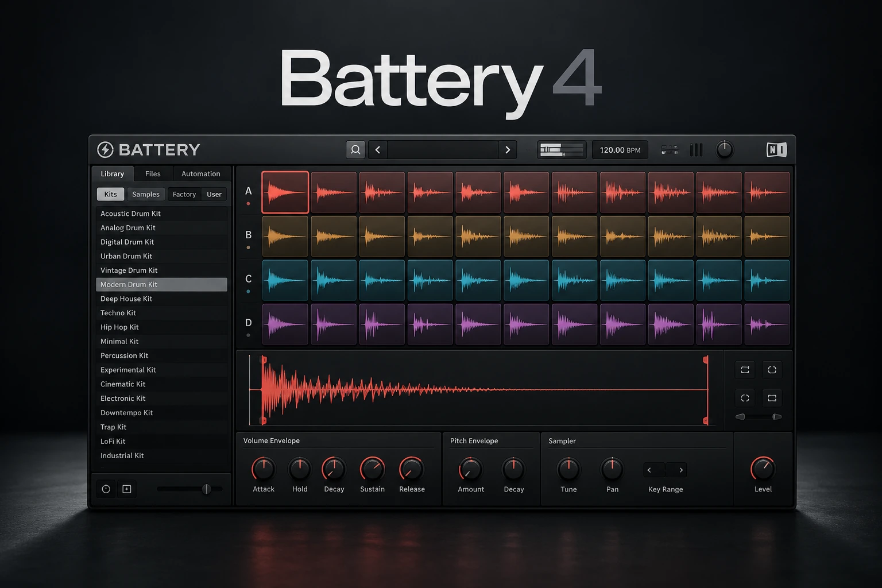Click the Sampler Pan knob

(612, 469)
